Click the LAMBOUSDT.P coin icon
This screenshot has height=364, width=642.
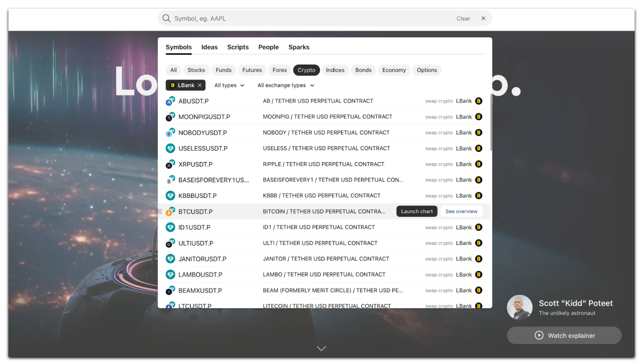pos(171,275)
